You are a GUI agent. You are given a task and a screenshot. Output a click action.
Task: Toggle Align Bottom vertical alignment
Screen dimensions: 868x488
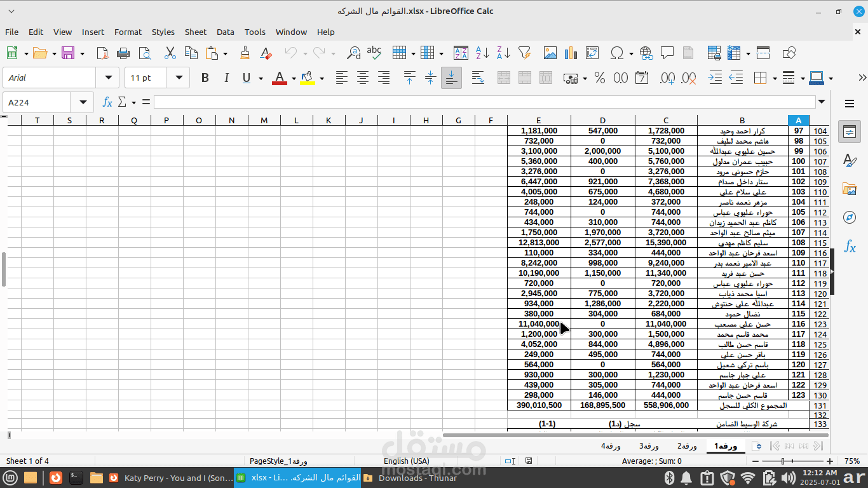point(451,78)
